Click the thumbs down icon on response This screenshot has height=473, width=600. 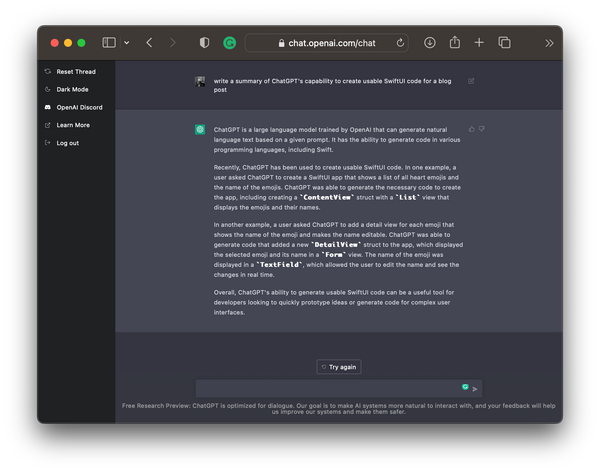[482, 129]
